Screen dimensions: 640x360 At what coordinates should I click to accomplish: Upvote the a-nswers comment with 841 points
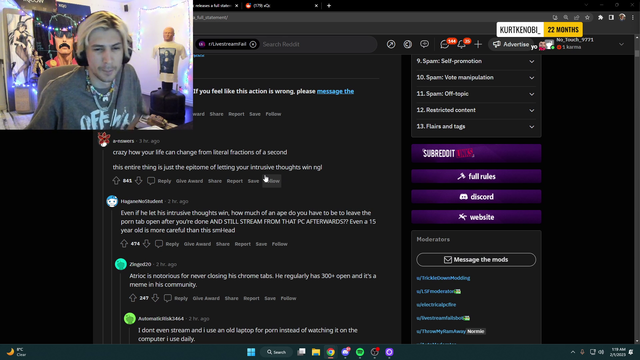(x=116, y=180)
